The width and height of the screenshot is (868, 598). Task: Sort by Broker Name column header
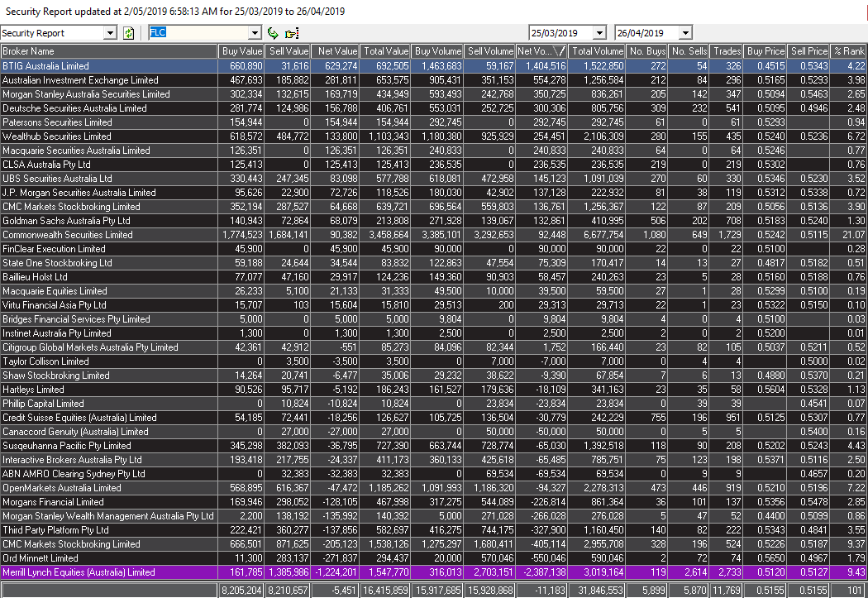[x=109, y=51]
